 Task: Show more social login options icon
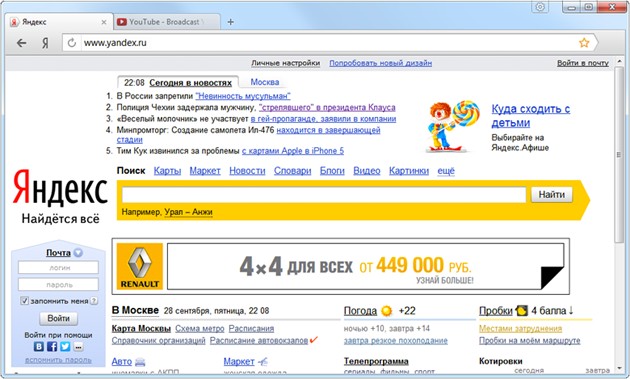[78, 346]
